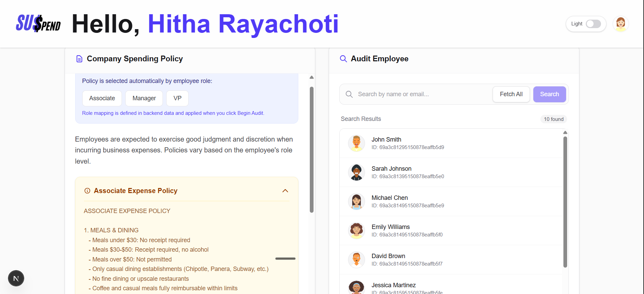Click the ID under John Smith
644x294 pixels.
[x=408, y=147]
